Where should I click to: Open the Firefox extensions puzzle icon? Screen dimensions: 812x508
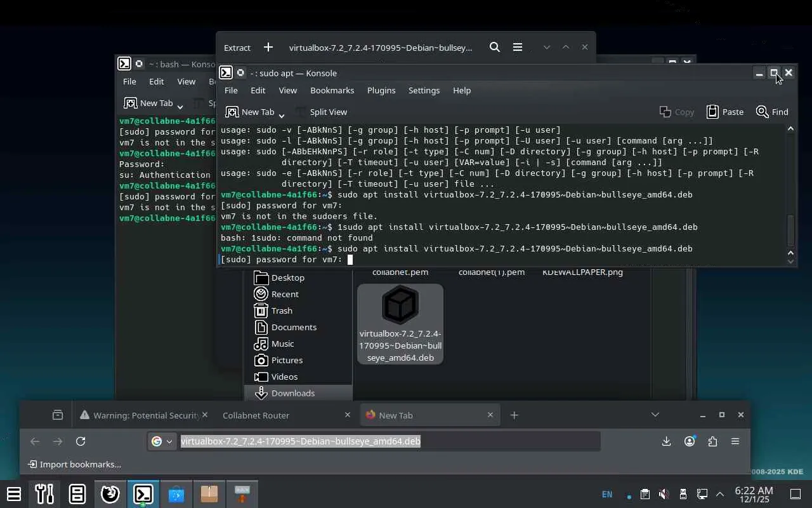712,441
